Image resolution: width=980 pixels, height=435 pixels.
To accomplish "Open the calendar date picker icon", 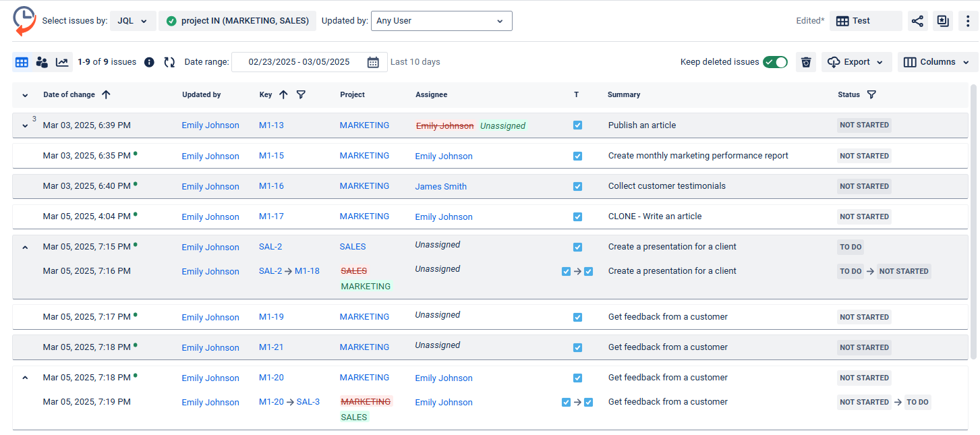I will [x=373, y=62].
